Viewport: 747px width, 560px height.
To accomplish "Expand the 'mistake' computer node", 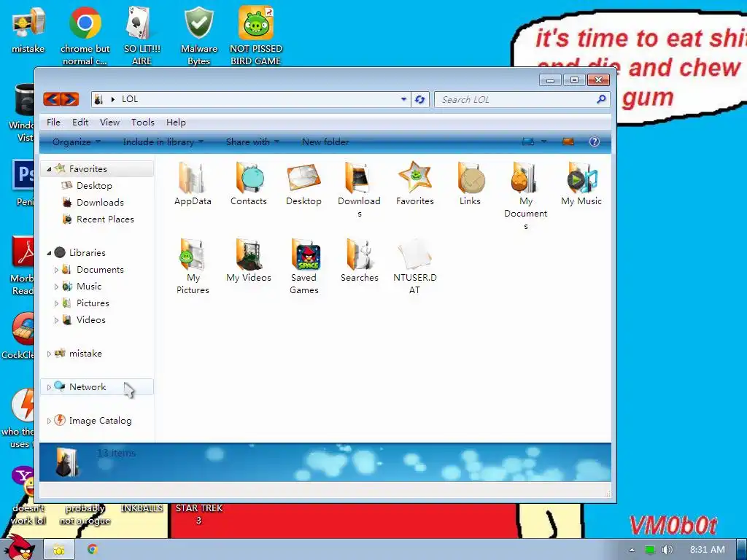I will coord(49,354).
